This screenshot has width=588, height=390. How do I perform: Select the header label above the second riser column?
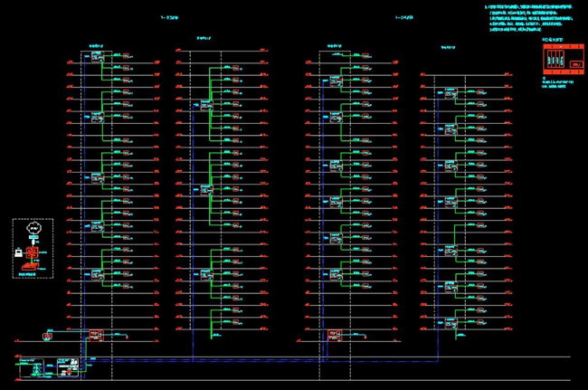(204, 39)
